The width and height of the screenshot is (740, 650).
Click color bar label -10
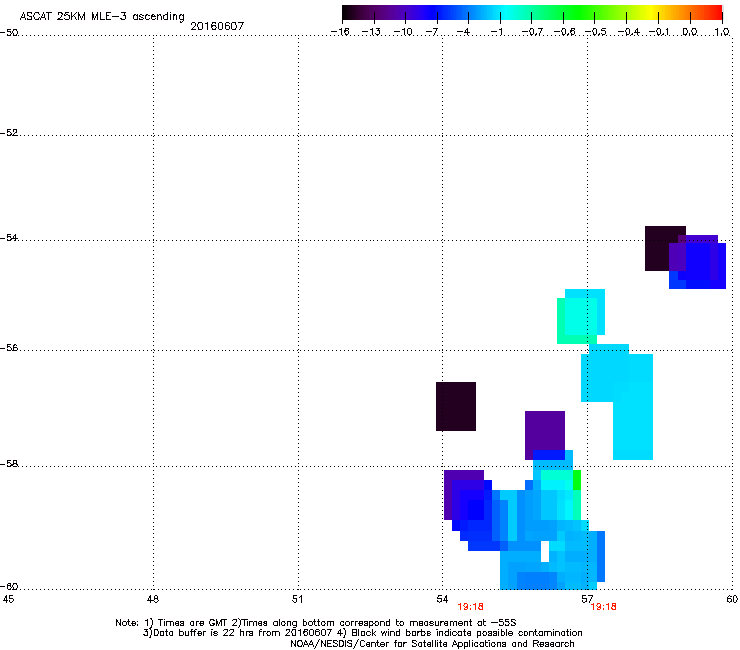pos(403,32)
